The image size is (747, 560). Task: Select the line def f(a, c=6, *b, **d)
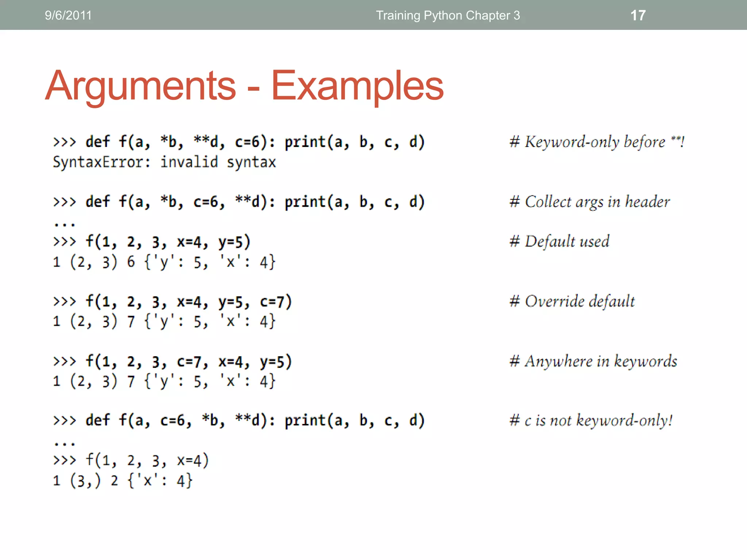click(239, 420)
